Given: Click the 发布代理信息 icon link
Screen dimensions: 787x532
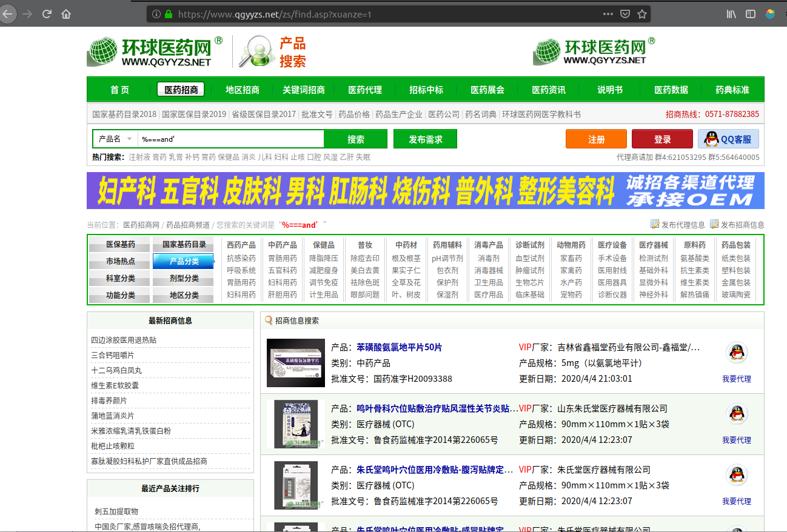Looking at the screenshot, I should [x=678, y=225].
